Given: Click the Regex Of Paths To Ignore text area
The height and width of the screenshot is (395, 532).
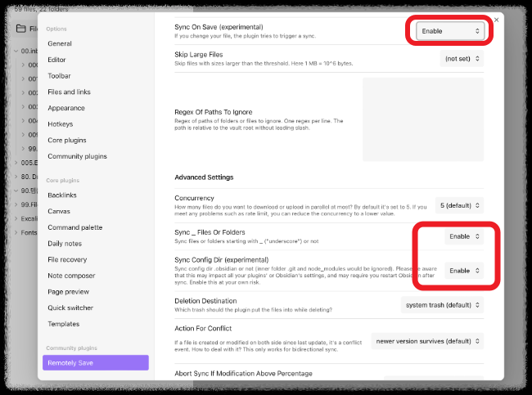Looking at the screenshot, I should click(x=423, y=119).
